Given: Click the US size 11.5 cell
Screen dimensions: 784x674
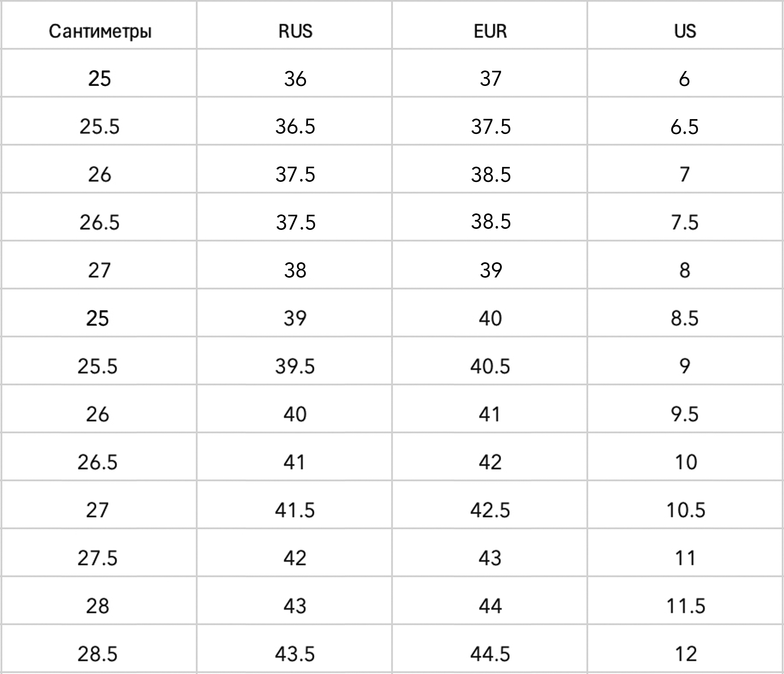Looking at the screenshot, I should coord(686,606).
